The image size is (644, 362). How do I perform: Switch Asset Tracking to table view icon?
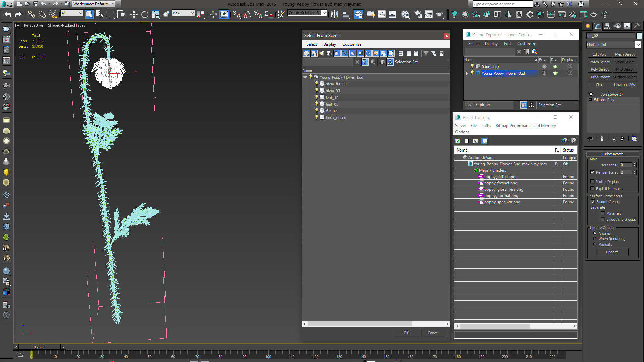(x=485, y=141)
